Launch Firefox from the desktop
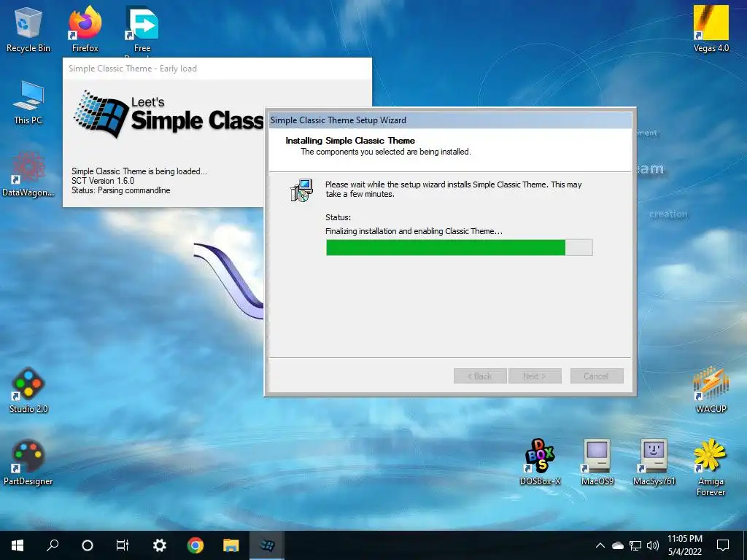This screenshot has height=560, width=747. (85, 29)
